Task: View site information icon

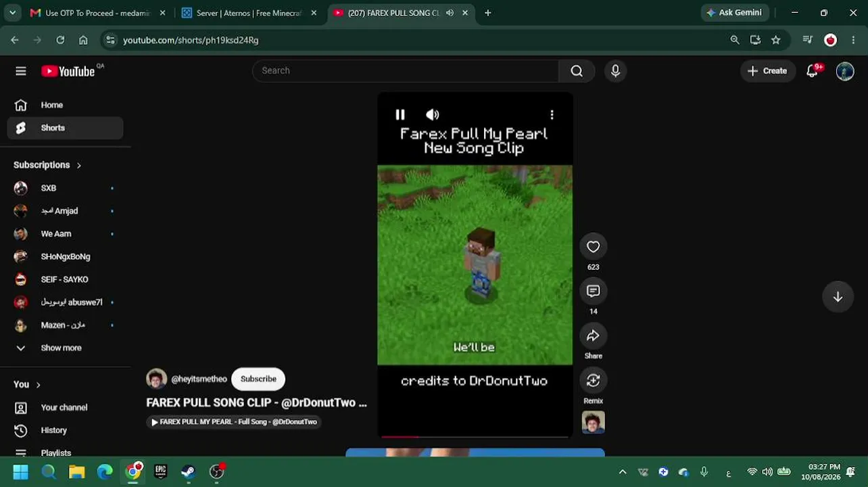Action: click(x=111, y=40)
